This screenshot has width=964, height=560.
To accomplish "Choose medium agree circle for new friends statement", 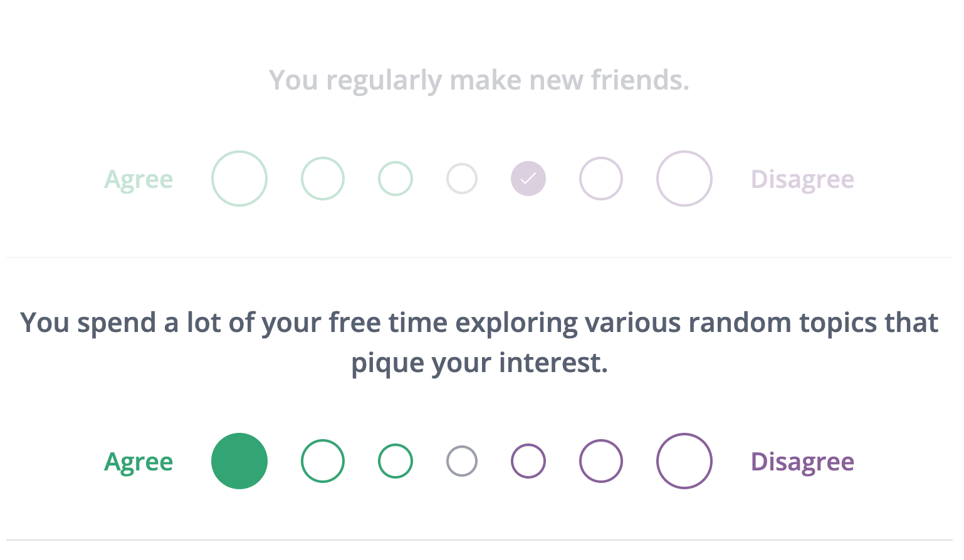I will click(323, 179).
